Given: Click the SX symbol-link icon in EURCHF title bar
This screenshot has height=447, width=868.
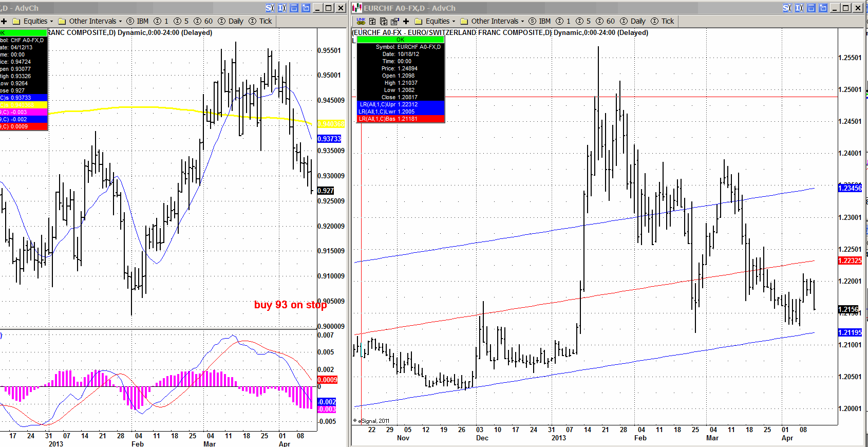Looking at the screenshot, I should [787, 8].
